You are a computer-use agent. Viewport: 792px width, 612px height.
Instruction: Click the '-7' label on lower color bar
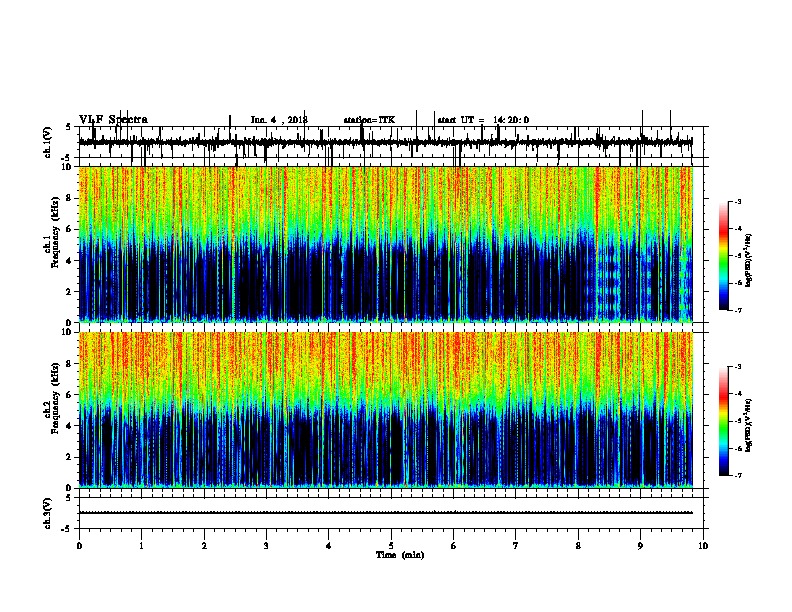coord(737,475)
